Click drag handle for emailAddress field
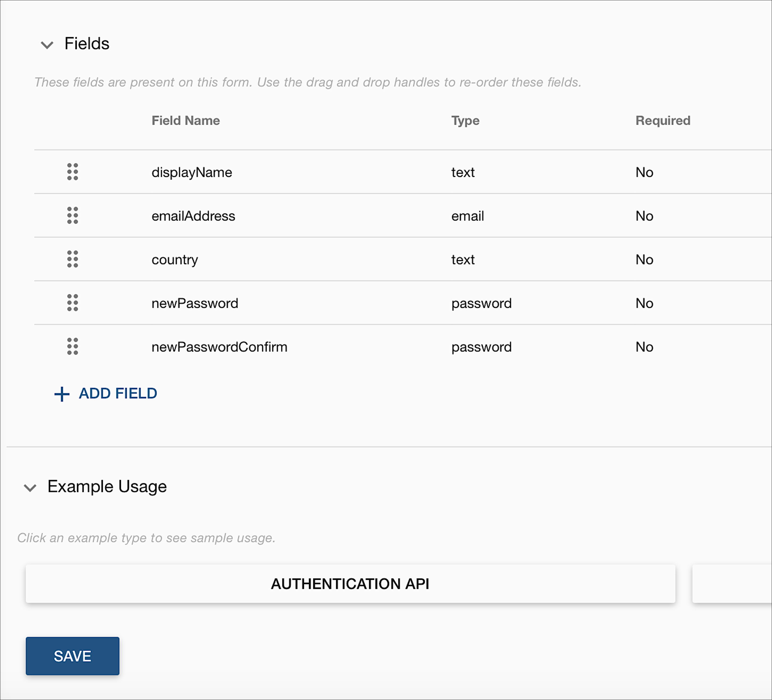 click(72, 215)
